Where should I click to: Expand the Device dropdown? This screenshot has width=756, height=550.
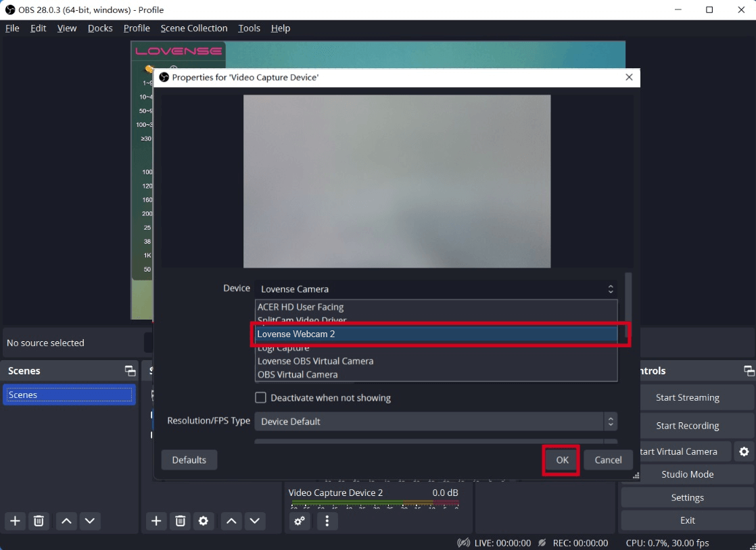pos(435,289)
